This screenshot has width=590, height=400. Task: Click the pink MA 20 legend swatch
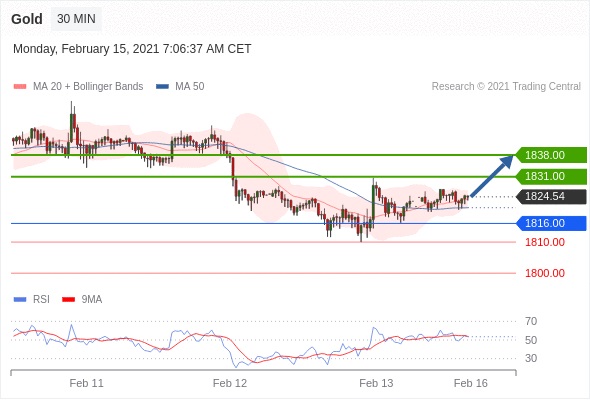pyautogui.click(x=20, y=87)
